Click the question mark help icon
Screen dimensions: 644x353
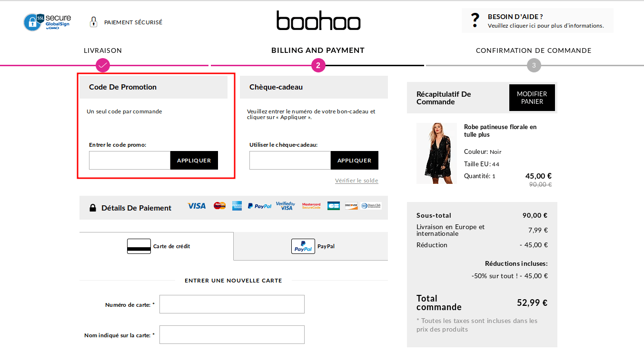click(x=475, y=20)
